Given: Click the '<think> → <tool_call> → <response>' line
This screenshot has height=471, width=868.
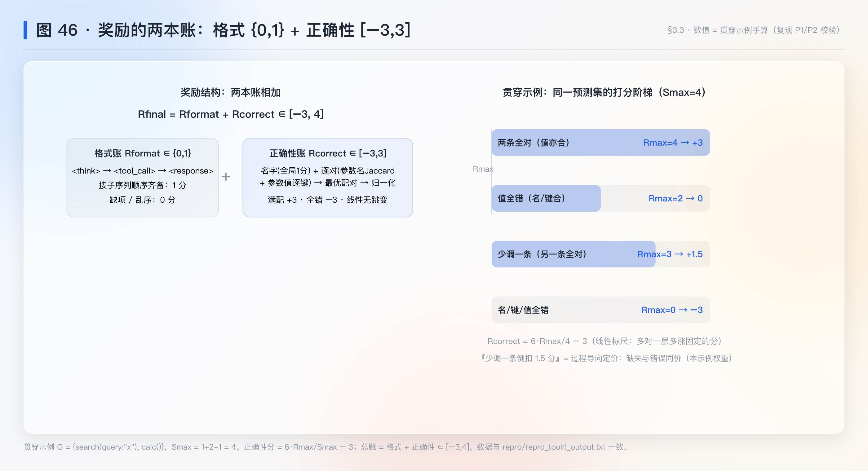Looking at the screenshot, I should pos(143,171).
